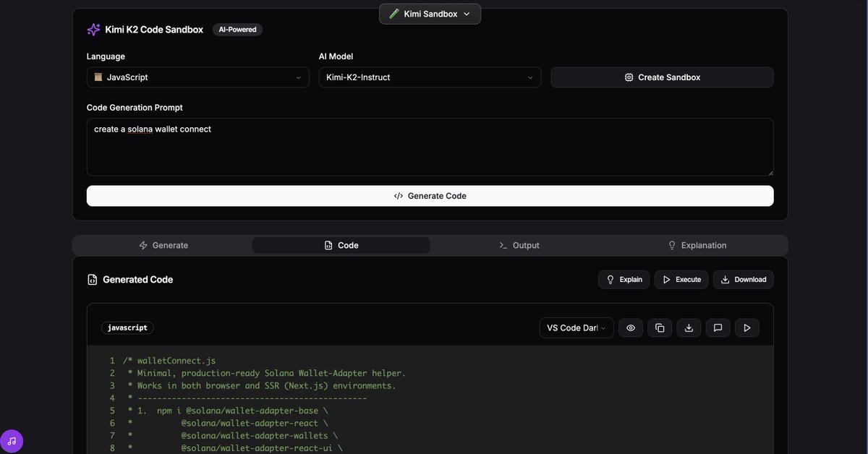Toggle the eye preview icon in code toolbar
The image size is (868, 454).
[x=631, y=328]
